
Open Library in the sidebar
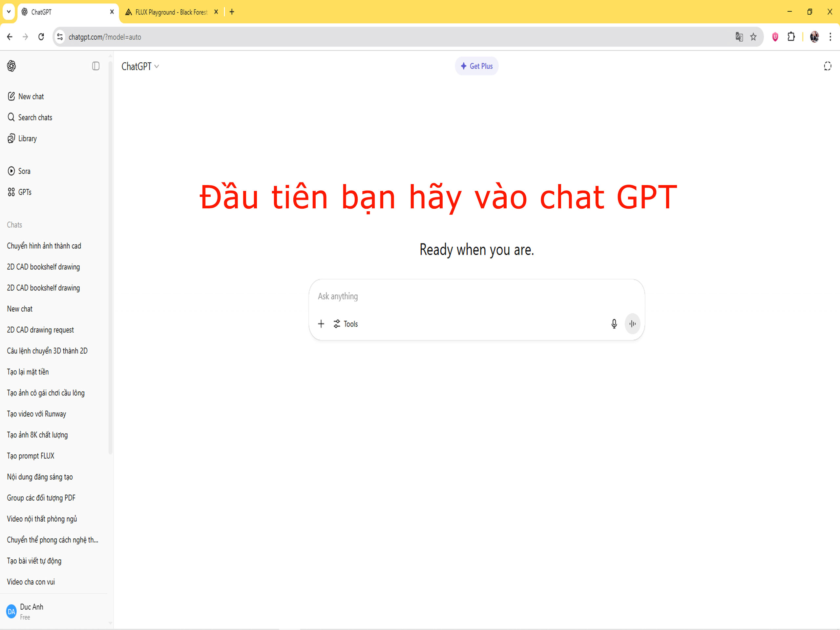27,138
